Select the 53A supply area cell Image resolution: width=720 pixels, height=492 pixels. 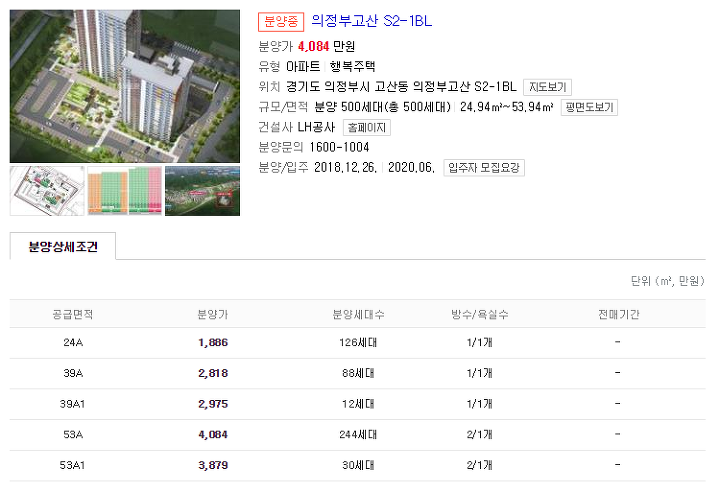(73, 435)
